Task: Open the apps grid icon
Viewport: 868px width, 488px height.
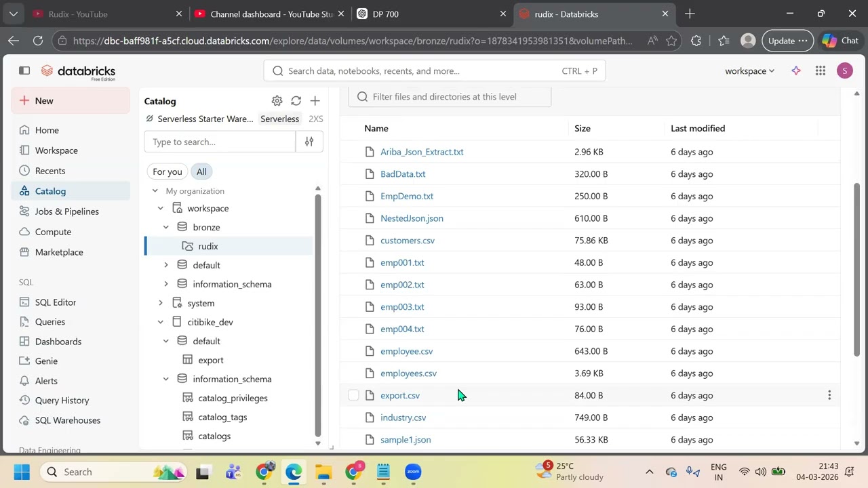Action: [821, 70]
